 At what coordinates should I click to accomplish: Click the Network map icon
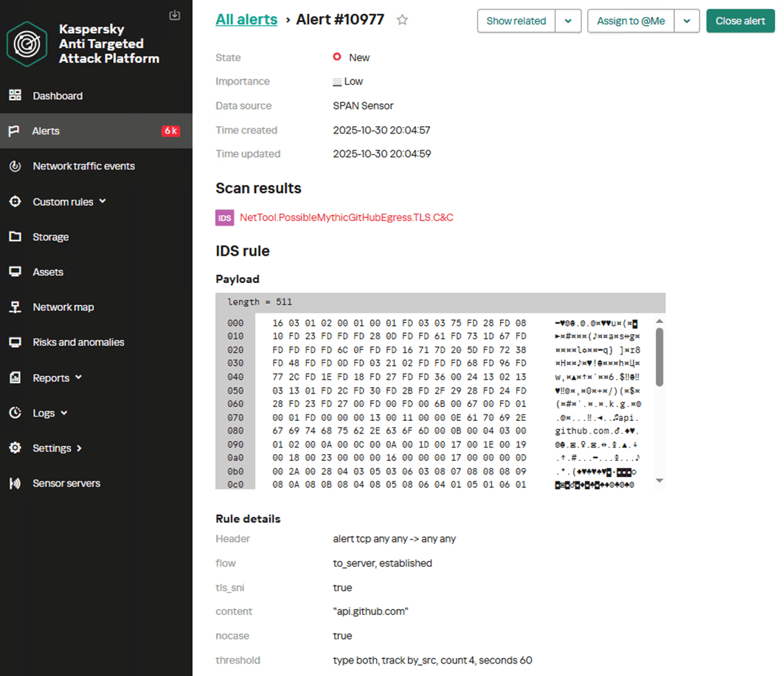15,307
